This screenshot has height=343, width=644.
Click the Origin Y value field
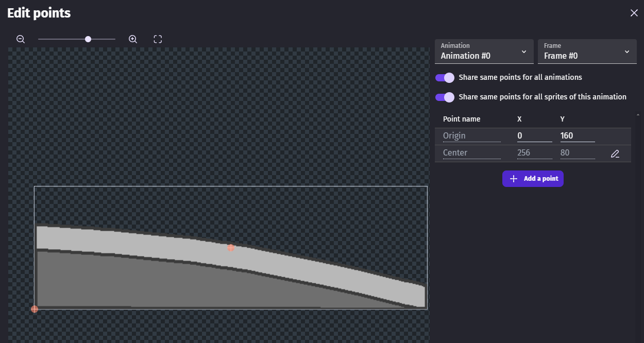click(x=577, y=136)
